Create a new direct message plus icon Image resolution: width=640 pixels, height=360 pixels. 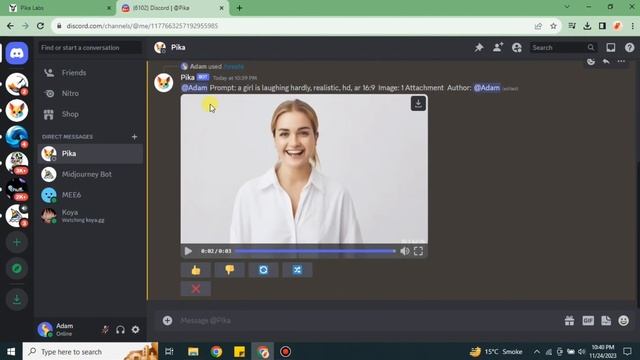coord(134,137)
